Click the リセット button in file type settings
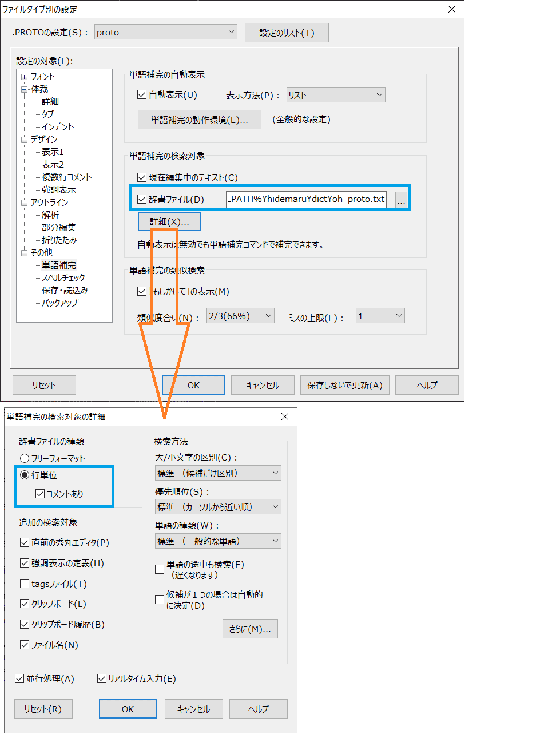 coord(44,385)
